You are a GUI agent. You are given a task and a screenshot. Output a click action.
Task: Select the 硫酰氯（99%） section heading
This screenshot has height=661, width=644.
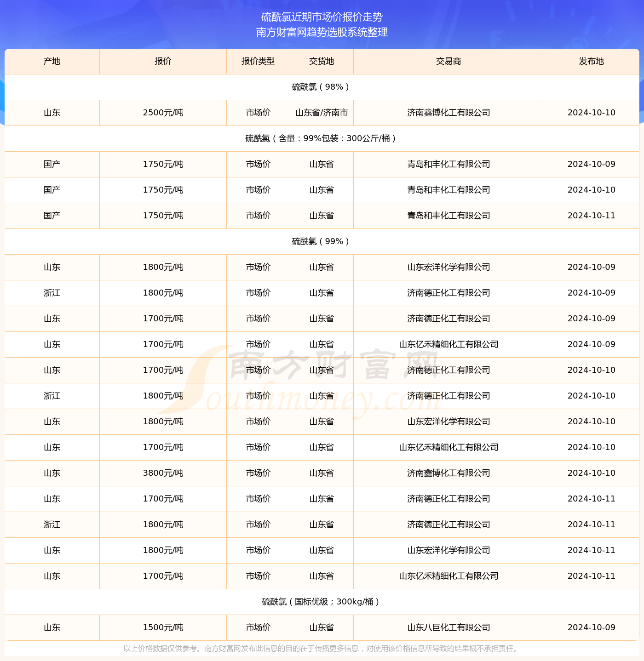point(322,241)
